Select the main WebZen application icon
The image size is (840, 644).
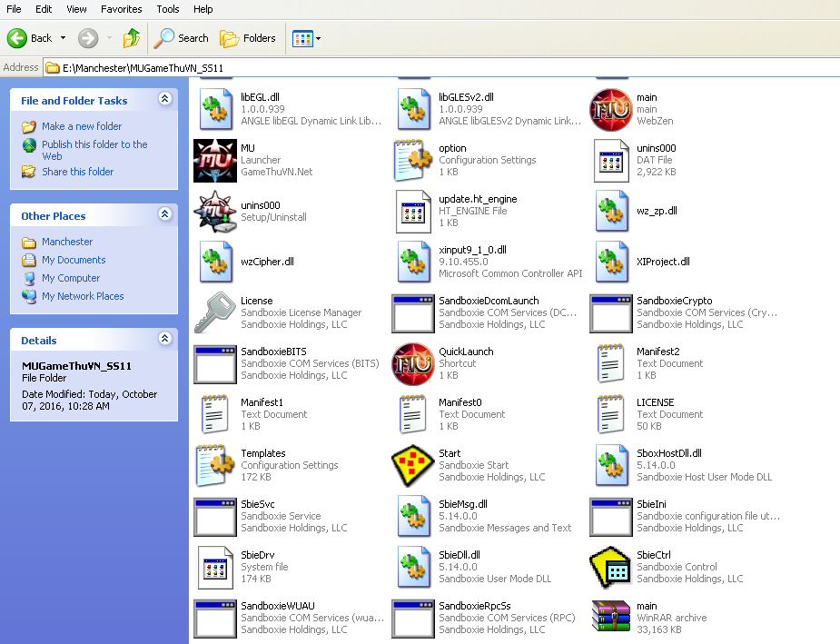[x=610, y=110]
